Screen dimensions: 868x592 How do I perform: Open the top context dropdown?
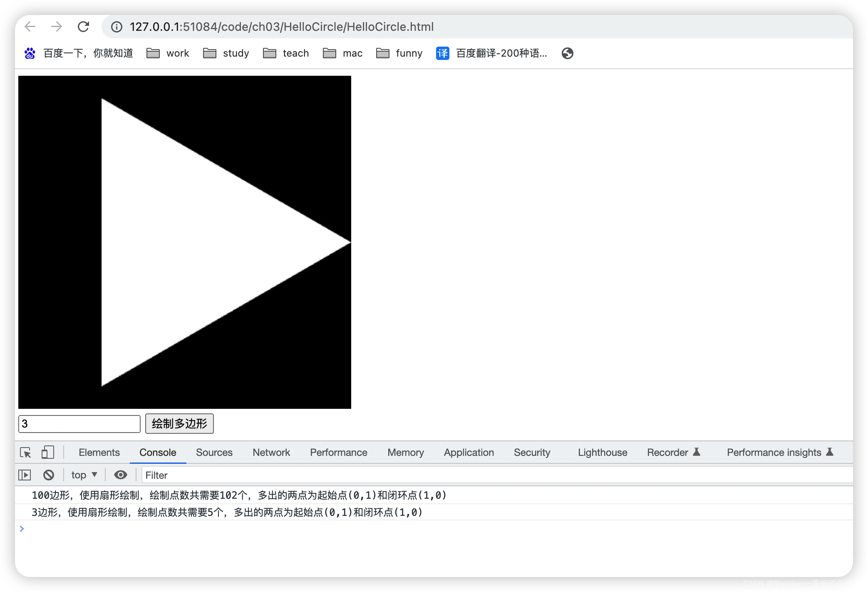coord(84,475)
